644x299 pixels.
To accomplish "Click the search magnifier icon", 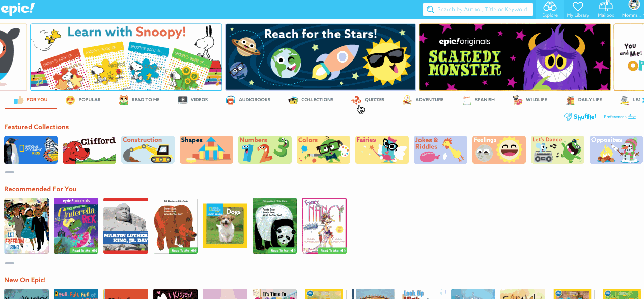I will 430,9.
